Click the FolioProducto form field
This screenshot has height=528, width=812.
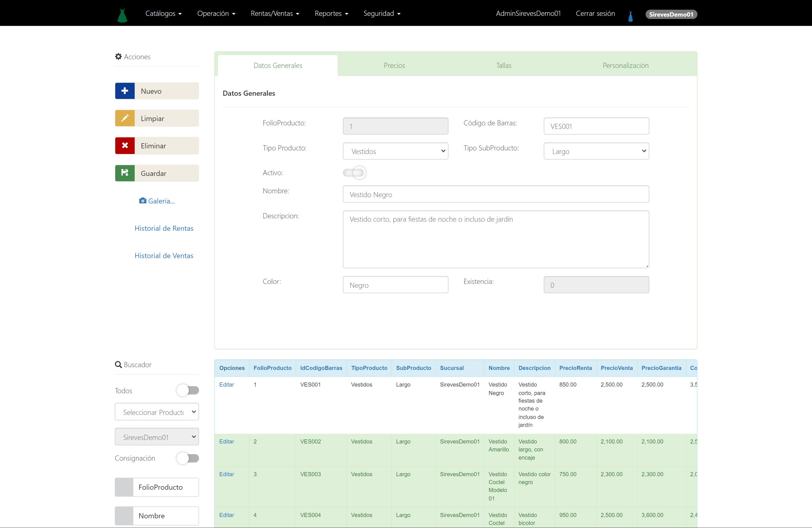pos(396,126)
